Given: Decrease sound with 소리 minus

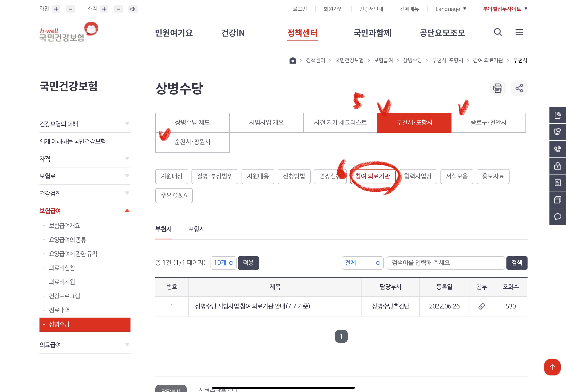Looking at the screenshot, I should (118, 9).
